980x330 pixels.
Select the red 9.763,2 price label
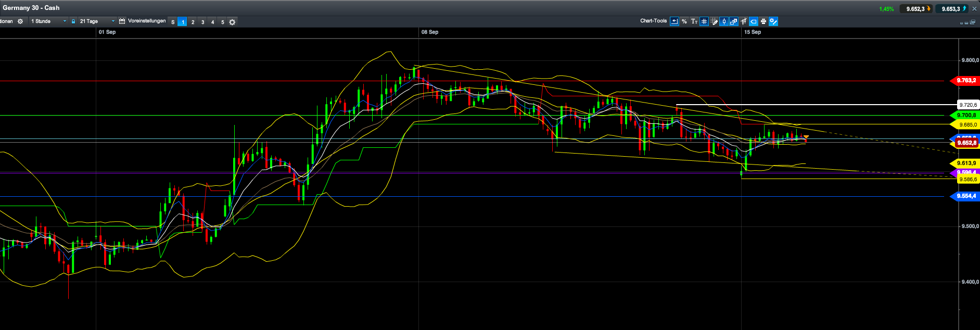(x=965, y=81)
